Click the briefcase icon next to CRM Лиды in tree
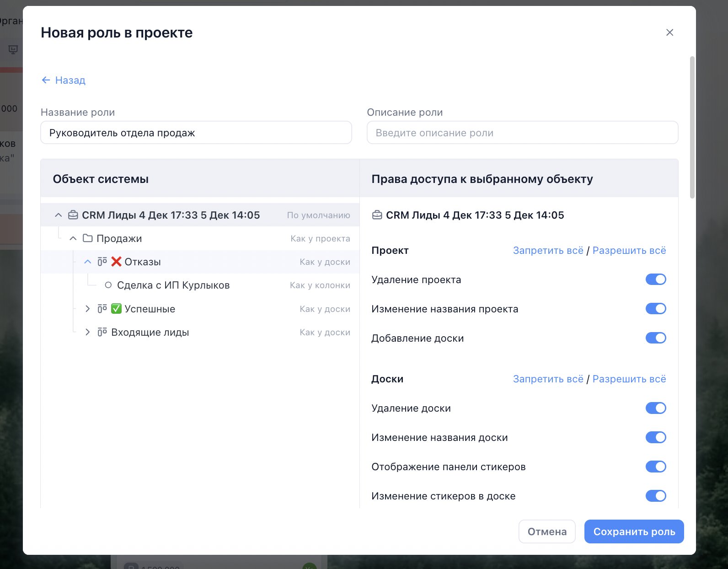This screenshot has width=728, height=569. 73,215
